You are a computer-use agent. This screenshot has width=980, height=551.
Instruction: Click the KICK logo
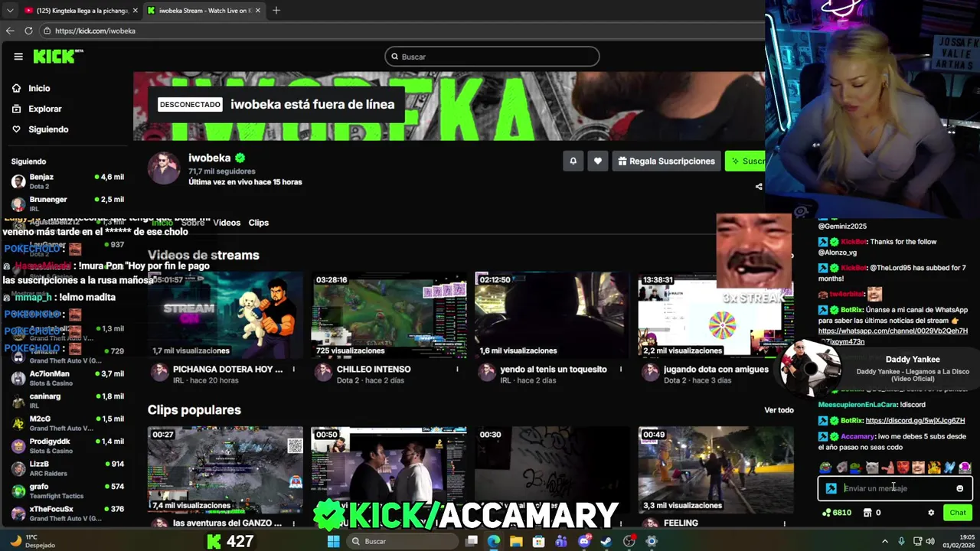pyautogui.click(x=57, y=56)
